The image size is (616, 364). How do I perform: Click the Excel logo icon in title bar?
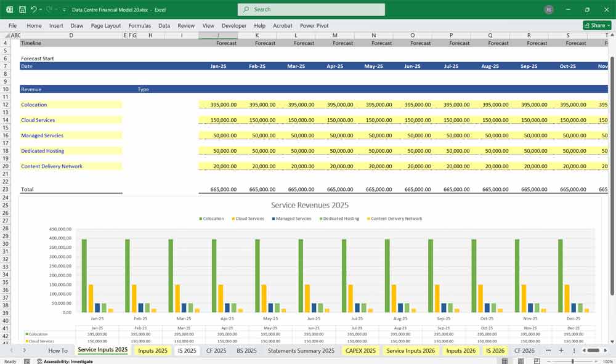9,9
